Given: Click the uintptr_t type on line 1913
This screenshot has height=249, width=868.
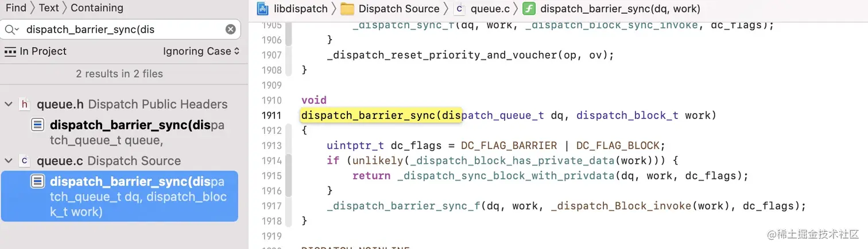Looking at the screenshot, I should pyautogui.click(x=355, y=145).
